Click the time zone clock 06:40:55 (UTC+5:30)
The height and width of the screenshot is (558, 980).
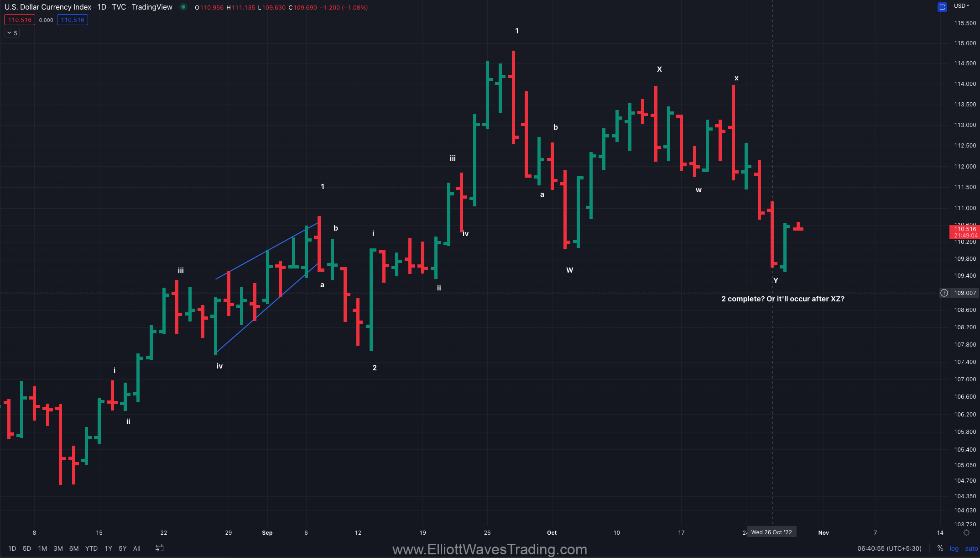pyautogui.click(x=889, y=548)
